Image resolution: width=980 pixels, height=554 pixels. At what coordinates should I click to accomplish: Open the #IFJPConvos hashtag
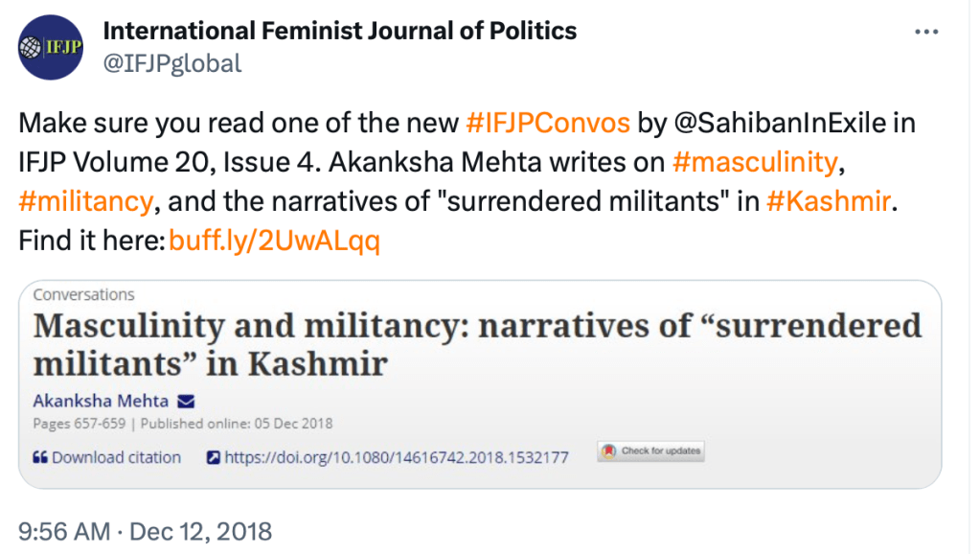click(548, 124)
